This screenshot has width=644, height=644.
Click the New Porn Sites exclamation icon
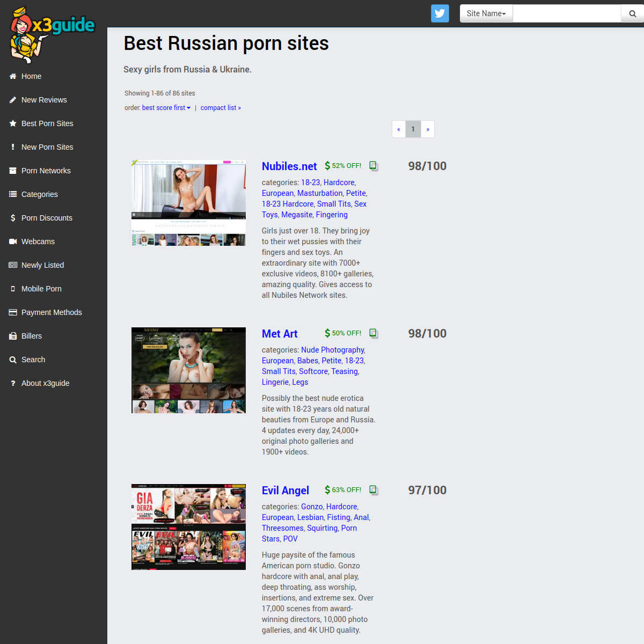(13, 147)
